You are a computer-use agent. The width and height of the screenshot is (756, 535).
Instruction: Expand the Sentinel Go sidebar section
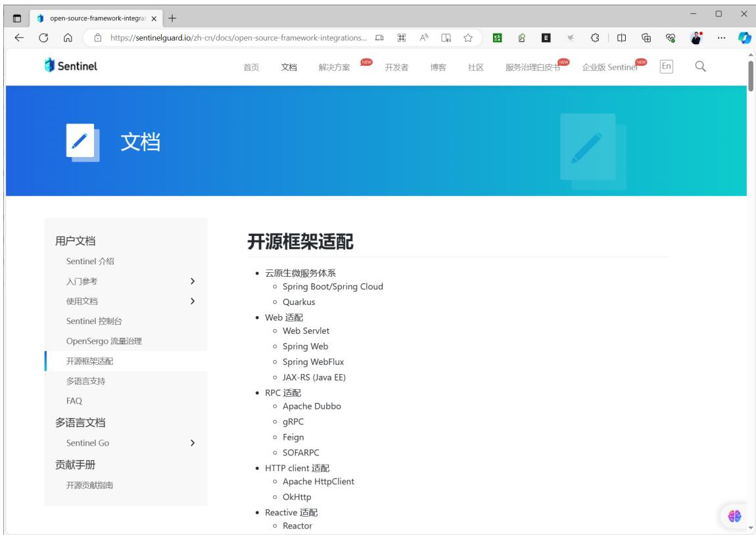pyautogui.click(x=193, y=442)
